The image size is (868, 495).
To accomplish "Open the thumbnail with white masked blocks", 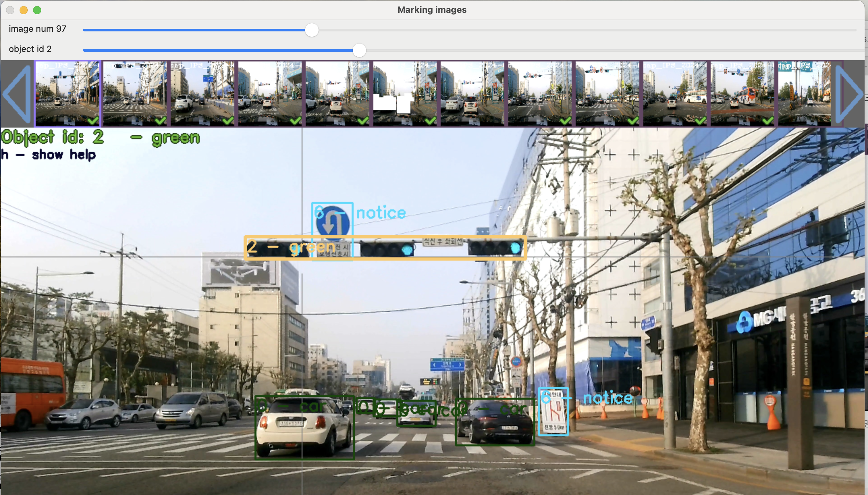I will click(405, 94).
